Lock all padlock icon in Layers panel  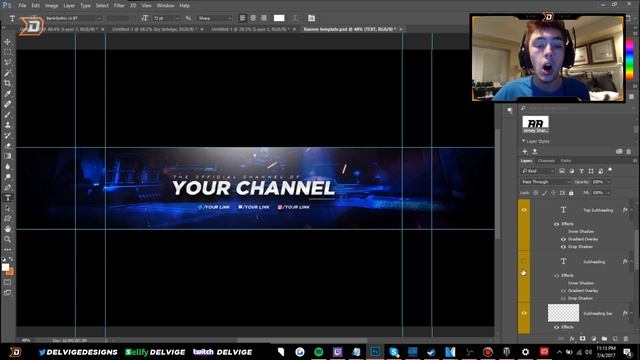click(571, 193)
